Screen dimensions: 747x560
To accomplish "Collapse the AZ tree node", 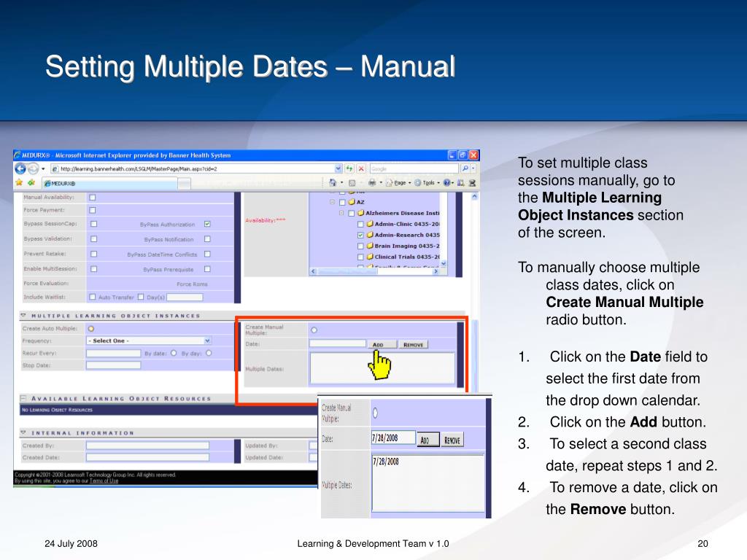I will pos(332,202).
